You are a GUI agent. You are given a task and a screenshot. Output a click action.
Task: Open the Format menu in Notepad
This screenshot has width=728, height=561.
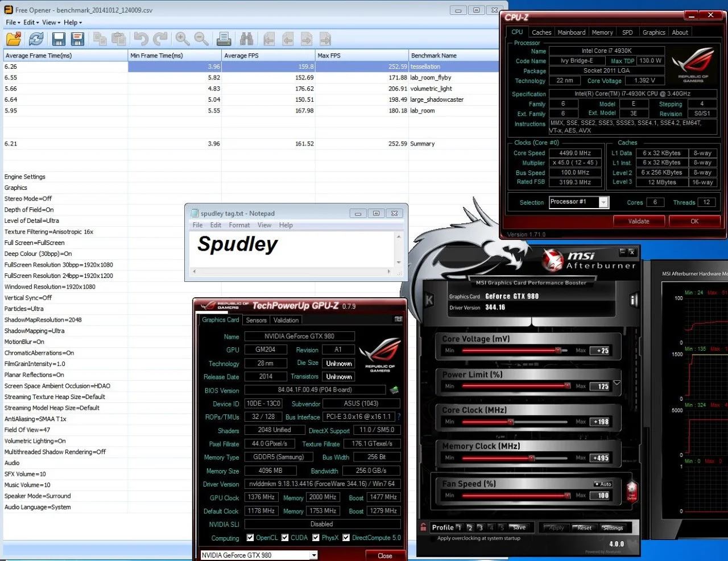tap(239, 225)
